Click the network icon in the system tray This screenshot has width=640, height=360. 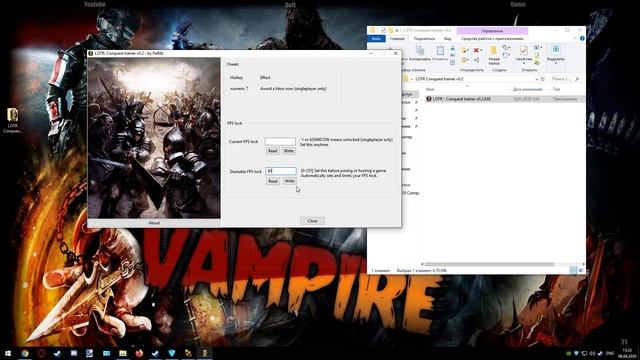tap(584, 353)
